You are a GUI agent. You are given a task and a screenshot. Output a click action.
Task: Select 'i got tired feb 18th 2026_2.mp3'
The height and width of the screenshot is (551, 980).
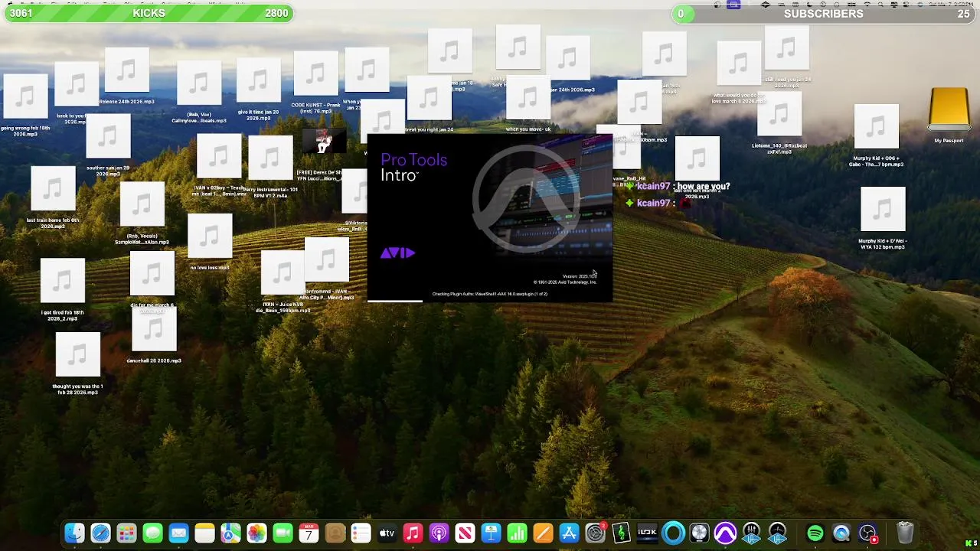point(63,281)
